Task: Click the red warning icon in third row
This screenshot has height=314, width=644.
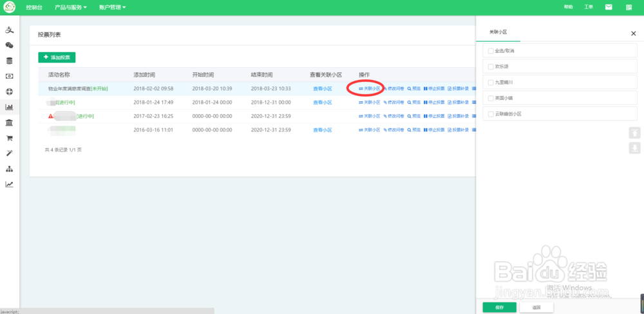Action: 50,116
